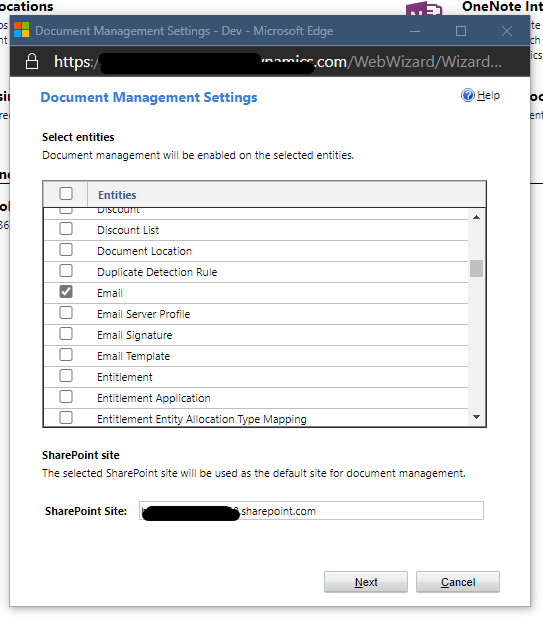The image size is (543, 625).
Task: Click the Microsoft logo in the title bar
Action: (x=22, y=30)
